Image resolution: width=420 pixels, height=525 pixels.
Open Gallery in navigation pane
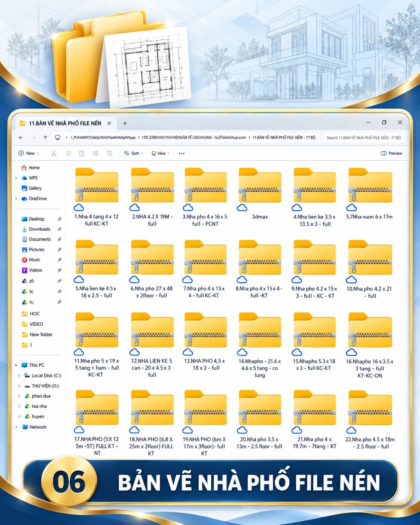pos(31,188)
